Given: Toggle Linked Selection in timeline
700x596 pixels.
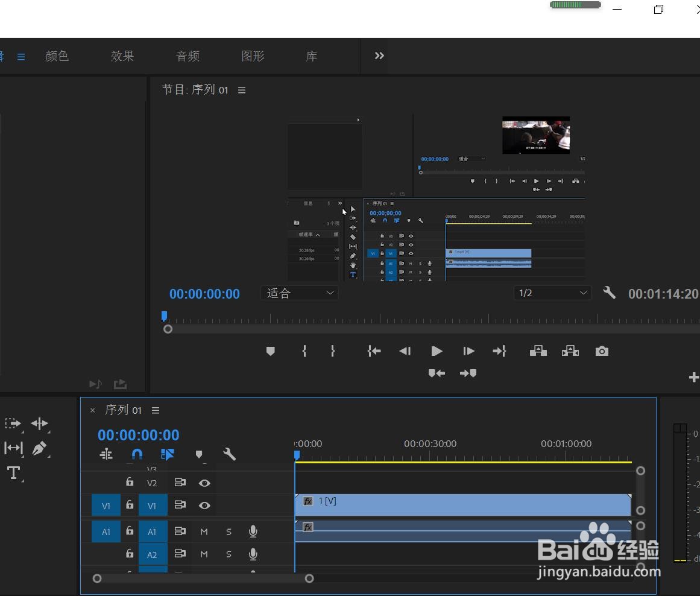Looking at the screenshot, I should 168,454.
